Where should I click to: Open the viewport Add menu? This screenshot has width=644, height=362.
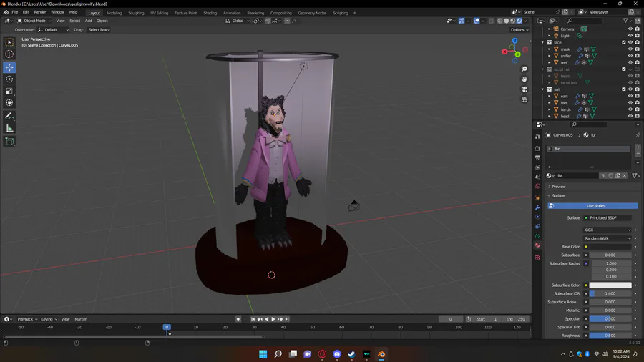point(88,21)
